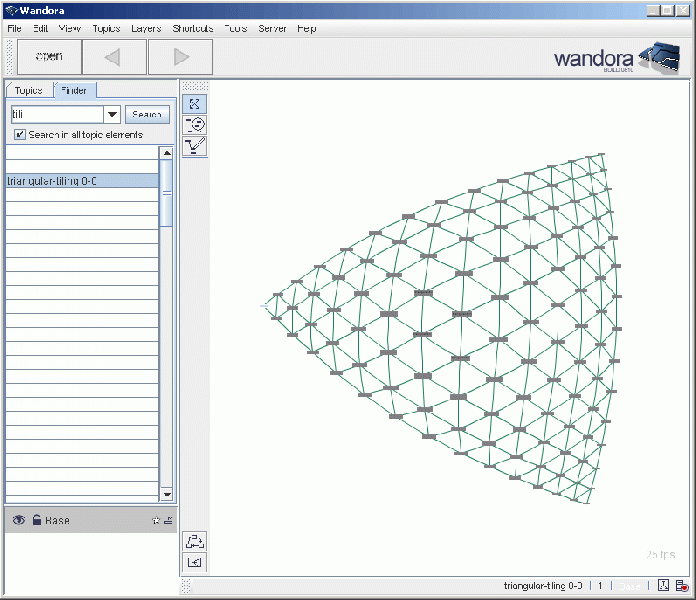Click the back arrow navigation button
The height and width of the screenshot is (600, 696).
tap(111, 57)
